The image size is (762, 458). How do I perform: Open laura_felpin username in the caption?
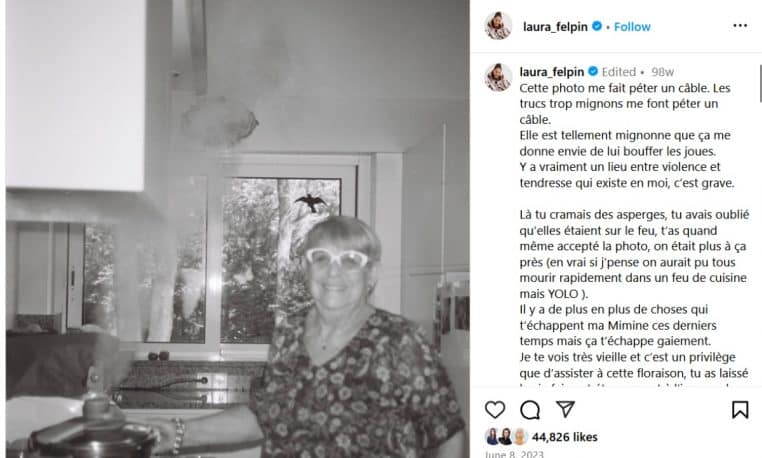pyautogui.click(x=552, y=72)
